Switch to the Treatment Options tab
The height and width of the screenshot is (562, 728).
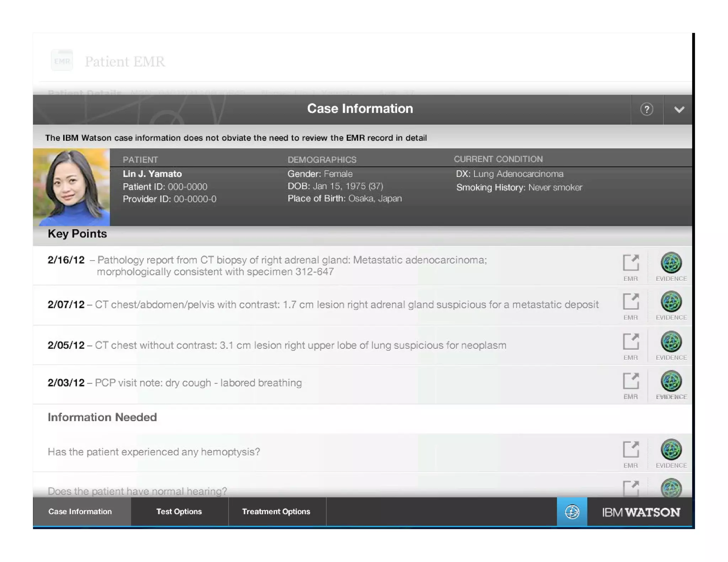pyautogui.click(x=277, y=512)
